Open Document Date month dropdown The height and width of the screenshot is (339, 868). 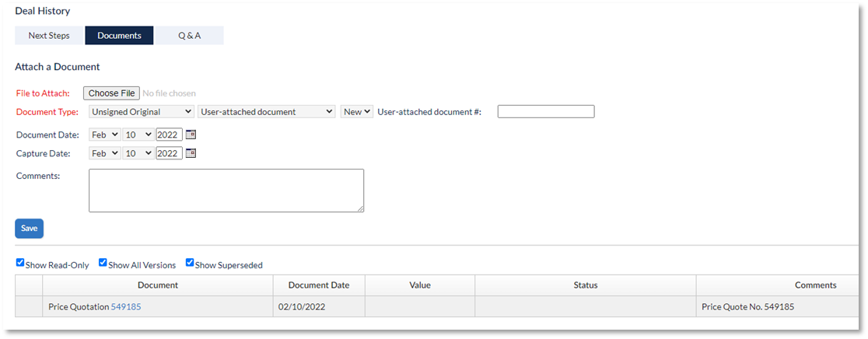(x=105, y=135)
